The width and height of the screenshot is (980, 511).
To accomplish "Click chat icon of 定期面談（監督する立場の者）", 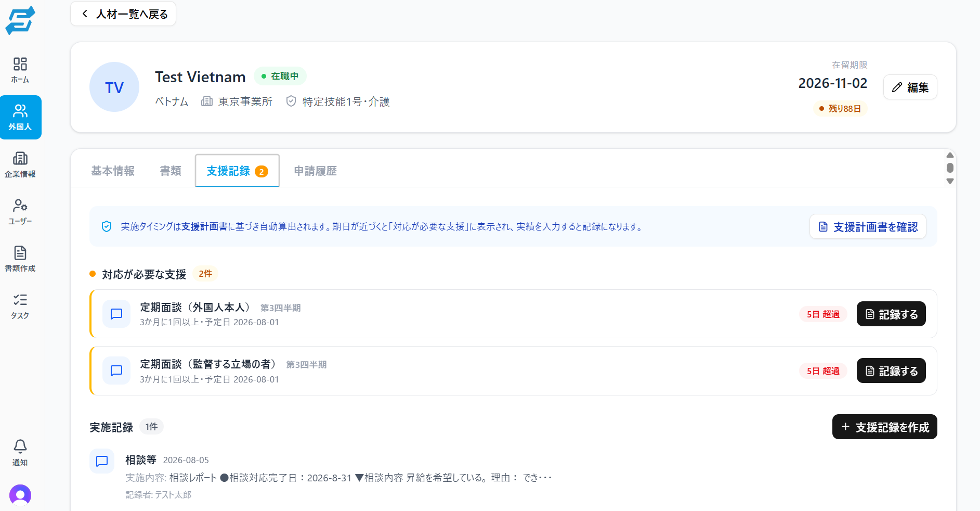I will 116,371.
